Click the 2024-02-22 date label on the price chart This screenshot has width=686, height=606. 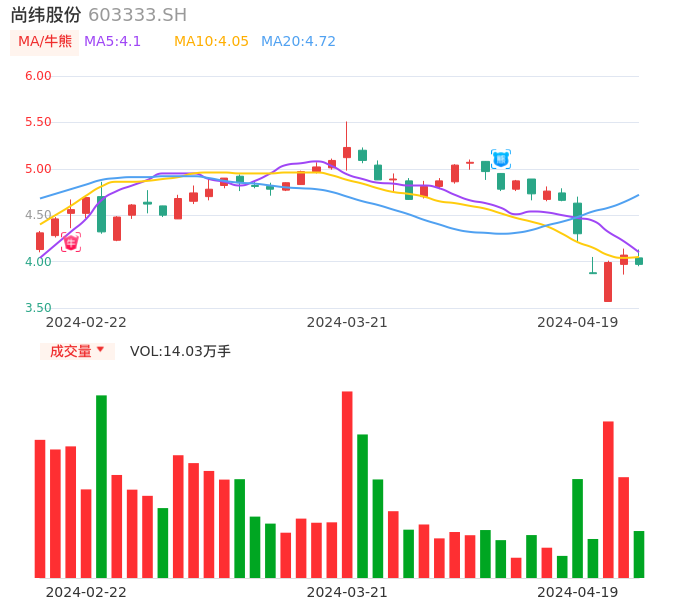click(x=86, y=322)
